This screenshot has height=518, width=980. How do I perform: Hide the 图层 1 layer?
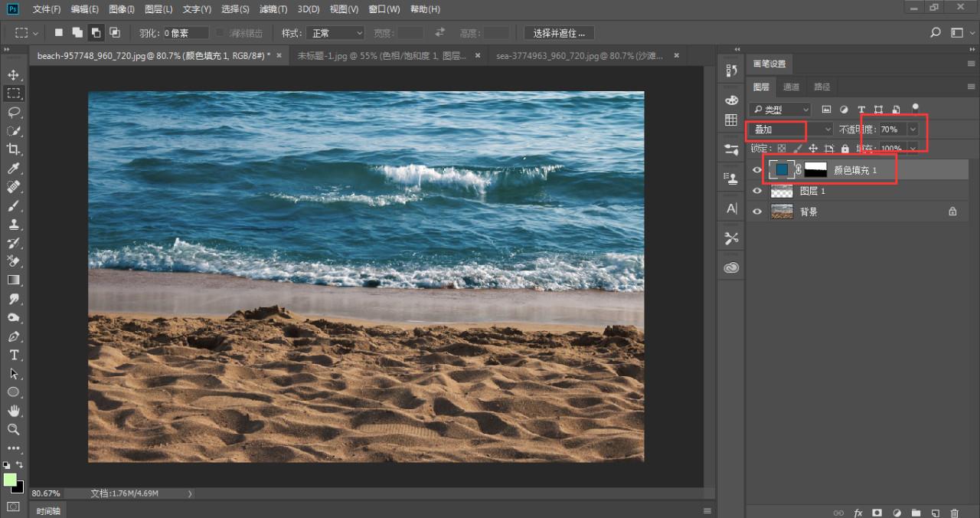point(757,191)
